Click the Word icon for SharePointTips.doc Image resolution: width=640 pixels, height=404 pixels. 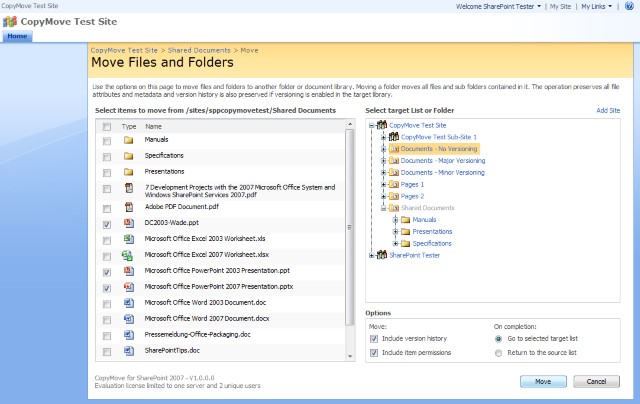point(128,351)
